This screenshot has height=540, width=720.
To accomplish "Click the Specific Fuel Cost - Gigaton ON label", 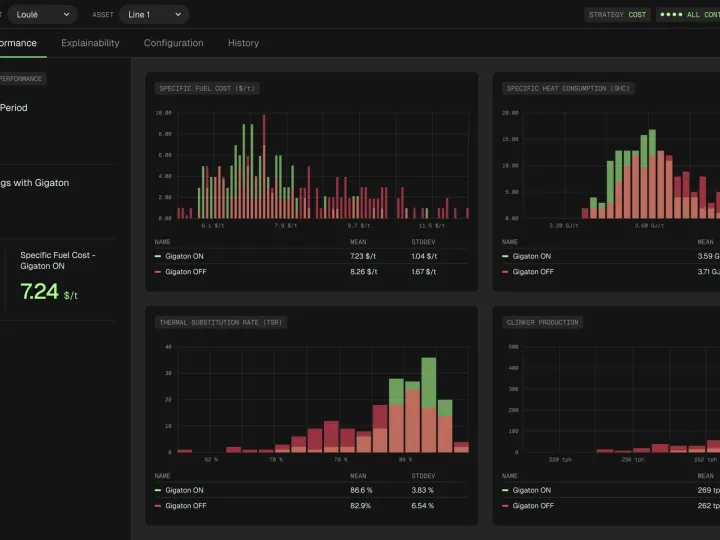I will [58, 260].
